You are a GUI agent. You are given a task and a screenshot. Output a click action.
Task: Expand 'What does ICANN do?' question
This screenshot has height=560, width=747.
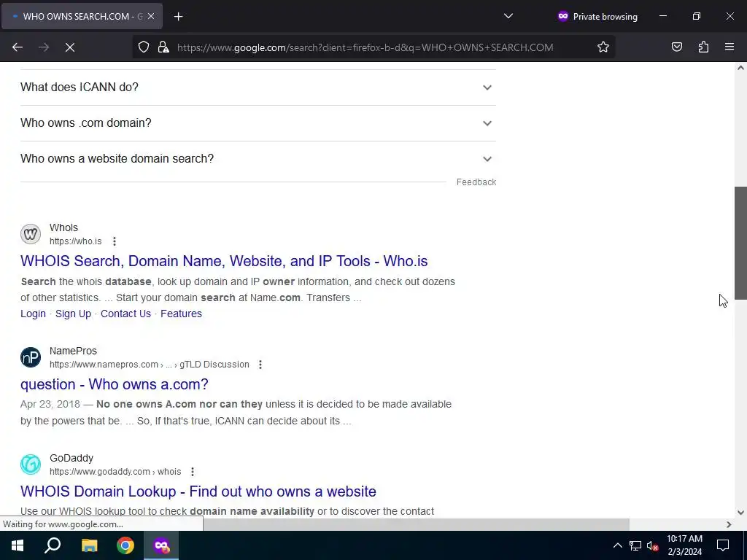(x=258, y=87)
